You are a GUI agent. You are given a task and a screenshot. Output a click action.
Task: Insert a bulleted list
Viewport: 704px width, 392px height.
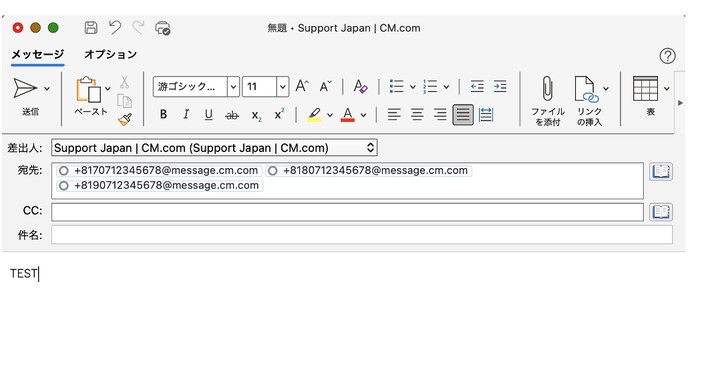pyautogui.click(x=396, y=86)
